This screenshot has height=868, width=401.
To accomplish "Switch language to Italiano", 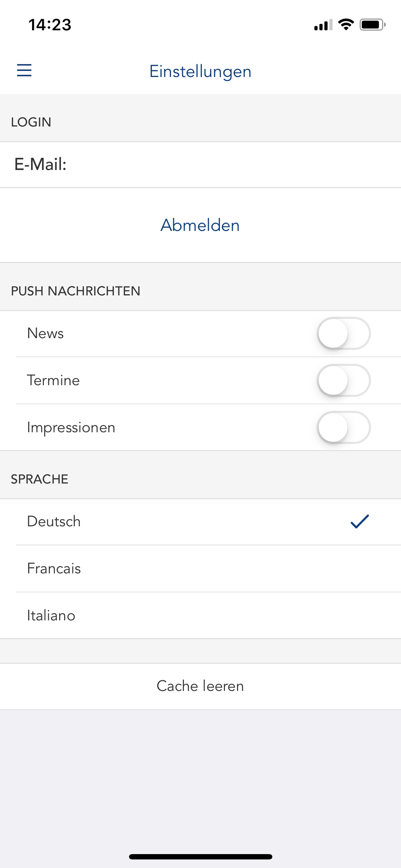I will [x=51, y=615].
